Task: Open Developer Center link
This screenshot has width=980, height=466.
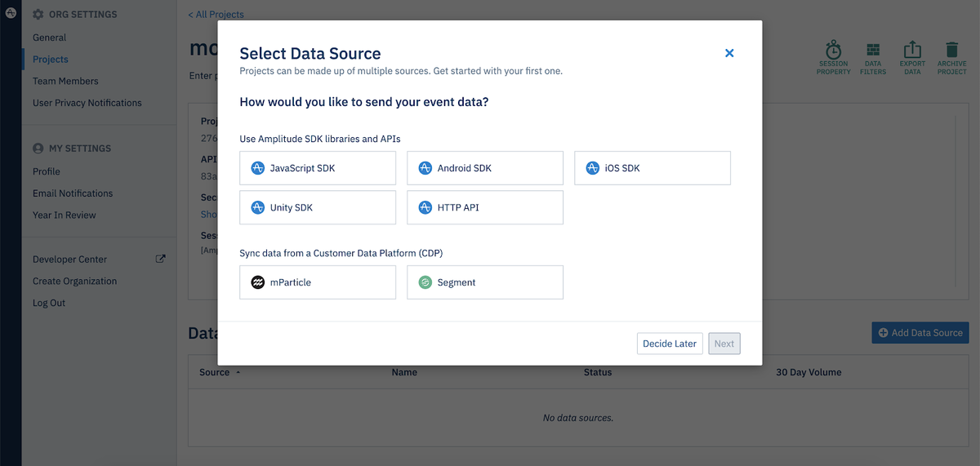Action: click(x=69, y=260)
